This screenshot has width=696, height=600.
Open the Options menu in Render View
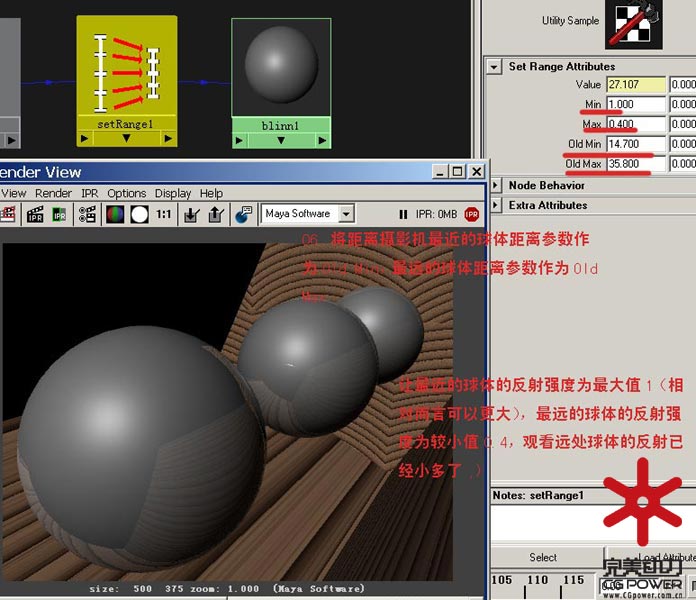coord(127,193)
